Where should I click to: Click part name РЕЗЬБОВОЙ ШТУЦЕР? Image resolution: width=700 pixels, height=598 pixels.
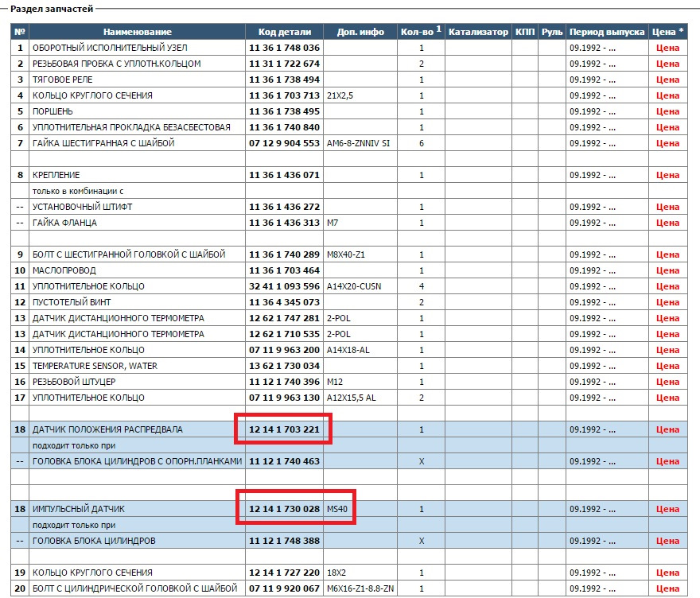pos(74,382)
